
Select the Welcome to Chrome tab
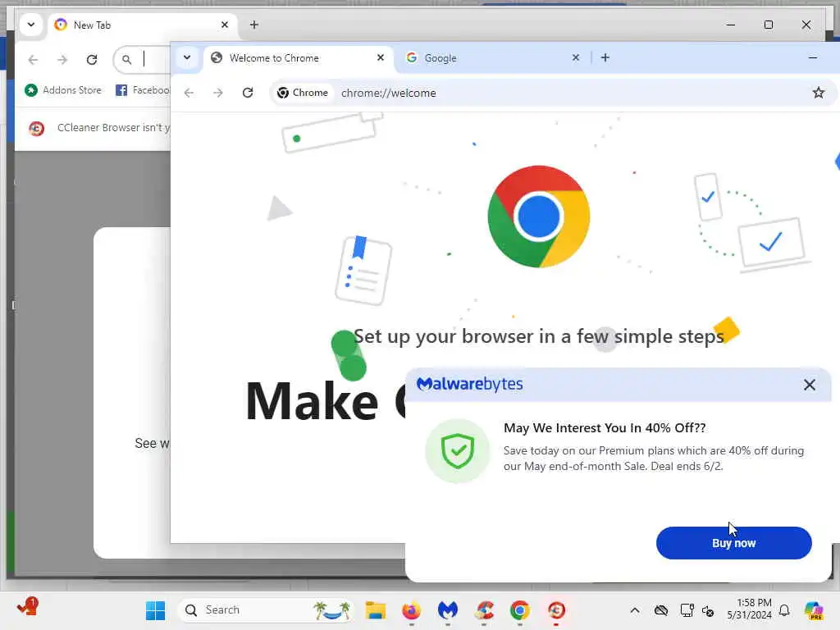[x=297, y=58]
